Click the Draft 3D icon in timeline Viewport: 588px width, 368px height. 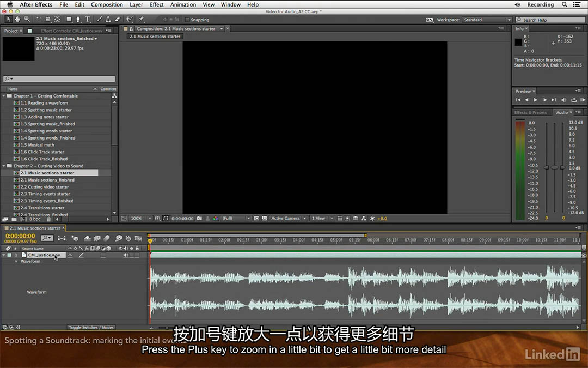[x=75, y=238]
